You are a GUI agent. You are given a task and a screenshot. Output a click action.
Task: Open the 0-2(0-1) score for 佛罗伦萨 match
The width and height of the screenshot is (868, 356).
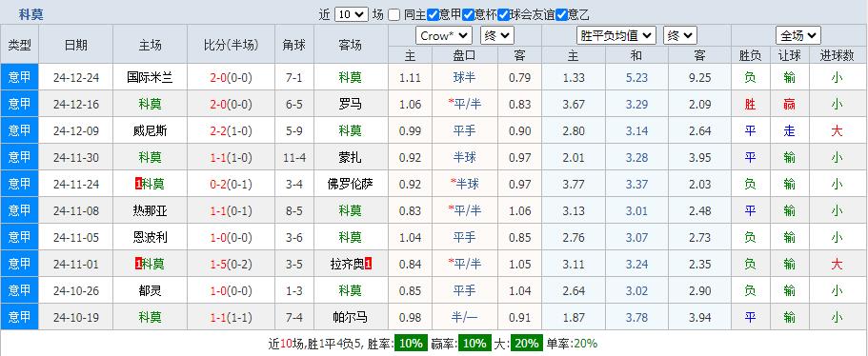231,184
